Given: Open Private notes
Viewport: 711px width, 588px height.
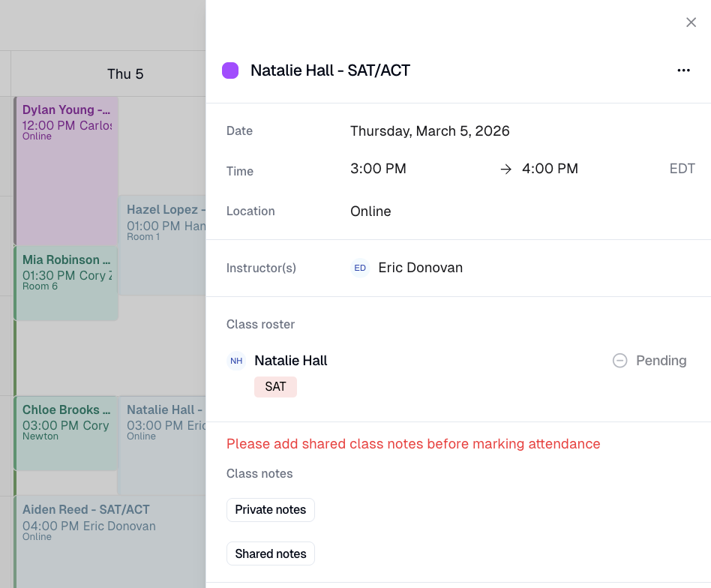Looking at the screenshot, I should [271, 509].
